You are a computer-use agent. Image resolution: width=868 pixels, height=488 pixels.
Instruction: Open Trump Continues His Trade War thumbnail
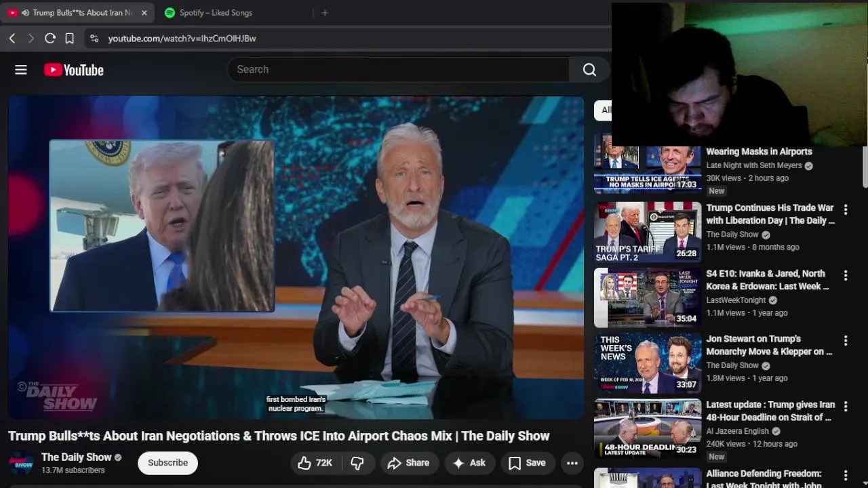(x=648, y=232)
